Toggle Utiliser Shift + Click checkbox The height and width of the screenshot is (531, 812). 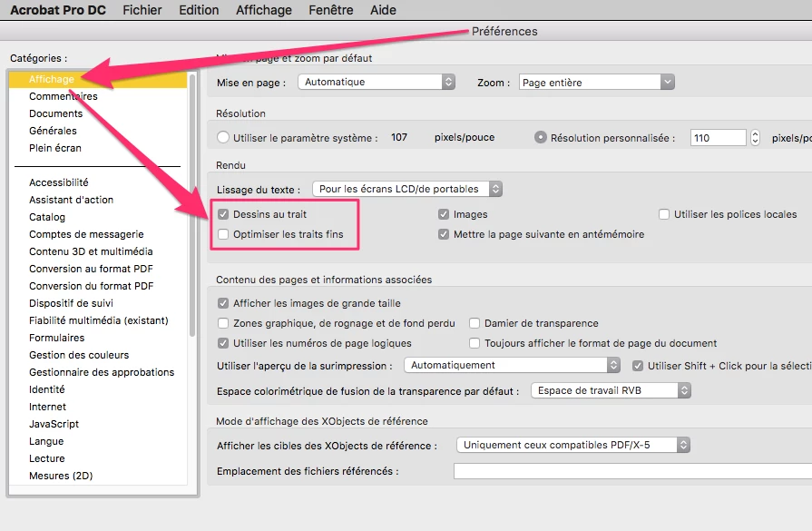638,366
